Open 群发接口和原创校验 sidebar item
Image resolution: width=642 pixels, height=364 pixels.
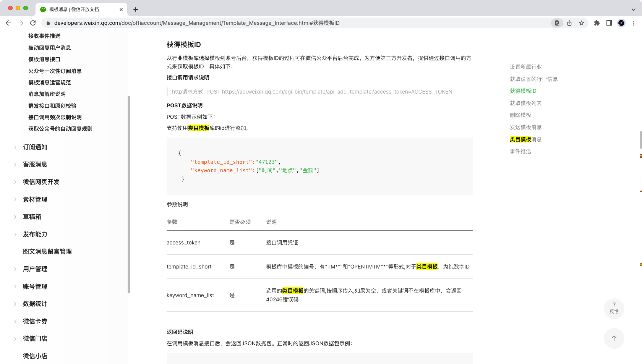pyautogui.click(x=52, y=106)
